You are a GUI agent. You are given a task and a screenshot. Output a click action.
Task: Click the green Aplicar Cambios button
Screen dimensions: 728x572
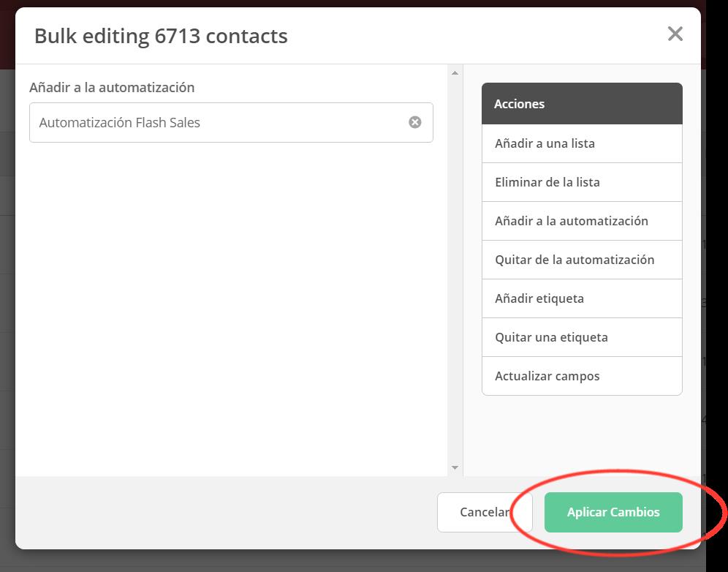tap(613, 512)
